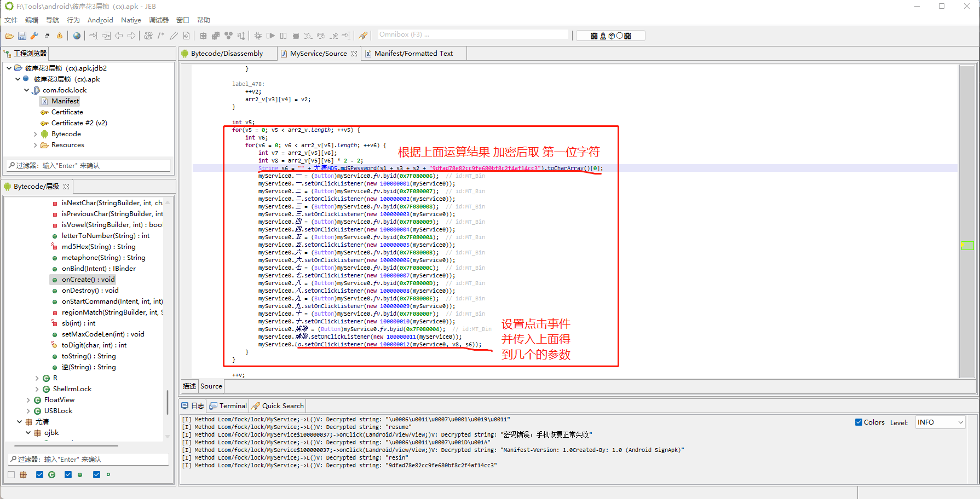Screen dimensions: 980x499
Task: Expand the Resources folder node
Action: 36,145
